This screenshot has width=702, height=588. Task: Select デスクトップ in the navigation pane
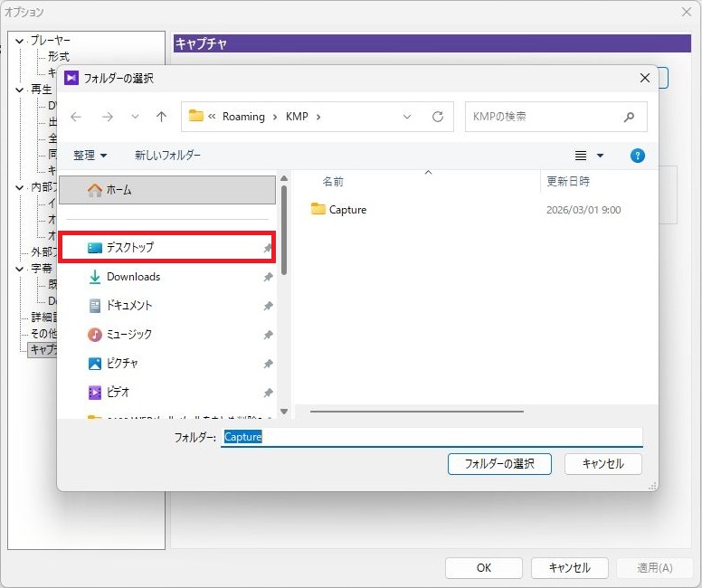click(x=129, y=247)
